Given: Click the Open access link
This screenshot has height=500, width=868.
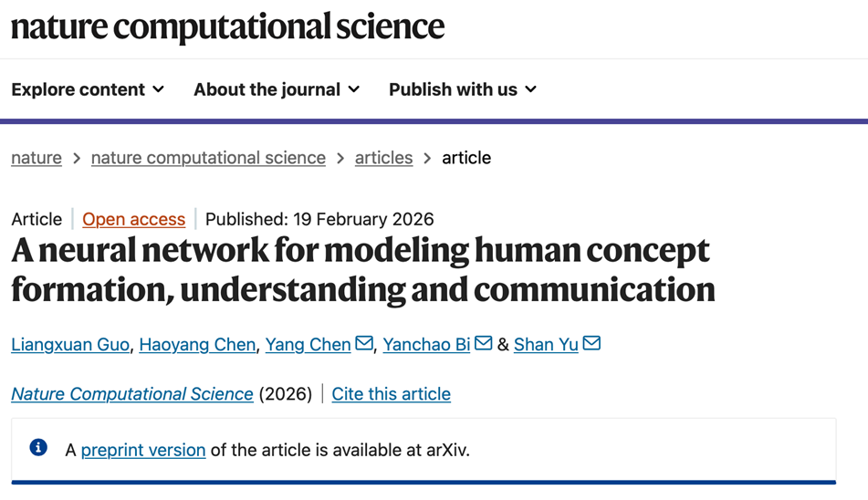Looking at the screenshot, I should pos(133,219).
